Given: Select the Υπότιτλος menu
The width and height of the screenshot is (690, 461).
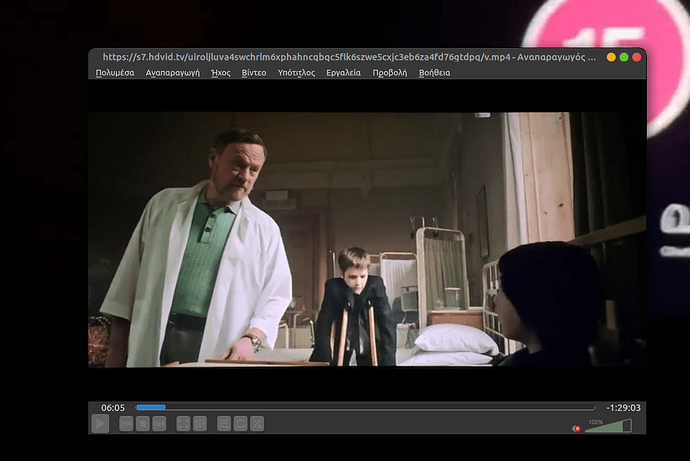Looking at the screenshot, I should pos(296,73).
